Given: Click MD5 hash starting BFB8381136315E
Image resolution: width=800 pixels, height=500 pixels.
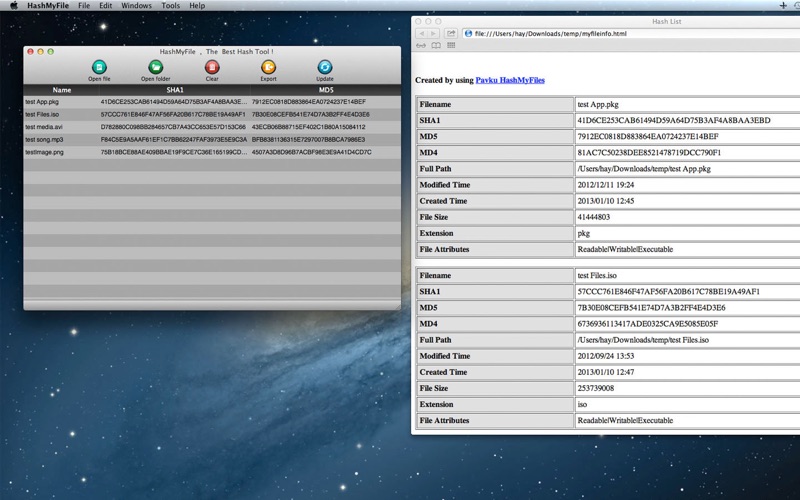Looking at the screenshot, I should [309, 140].
